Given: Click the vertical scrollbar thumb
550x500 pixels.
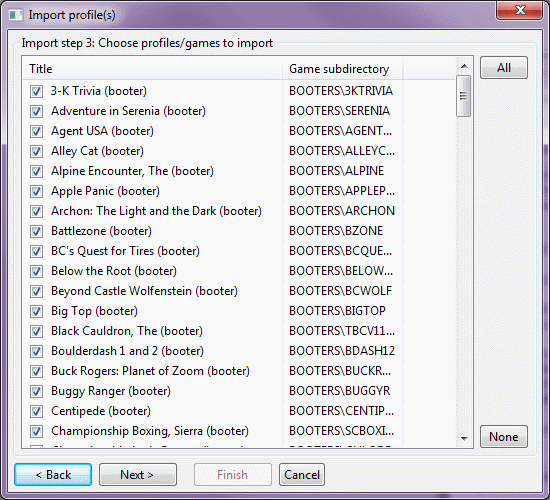Looking at the screenshot, I should click(464, 96).
